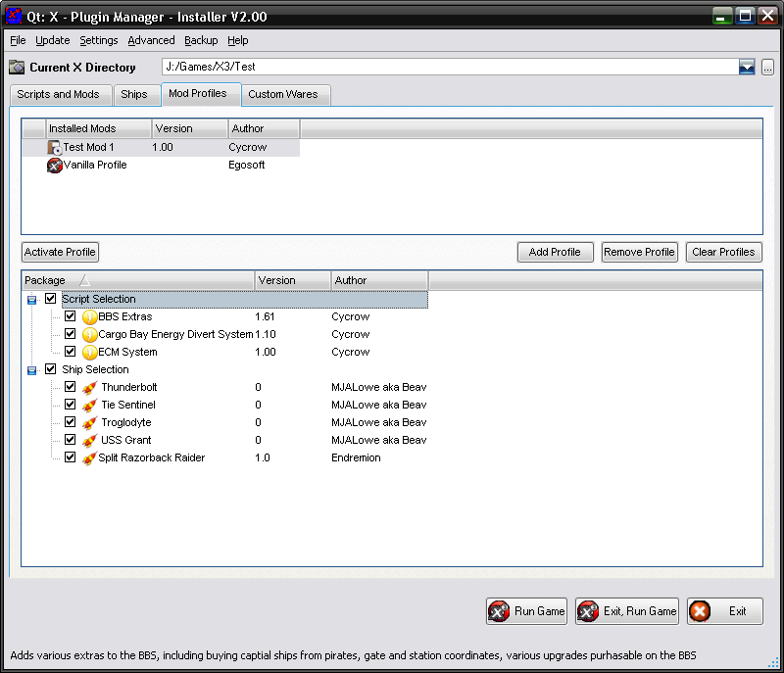784x673 pixels.
Task: Select the Test Mod 1 row
Action: pyautogui.click(x=161, y=147)
